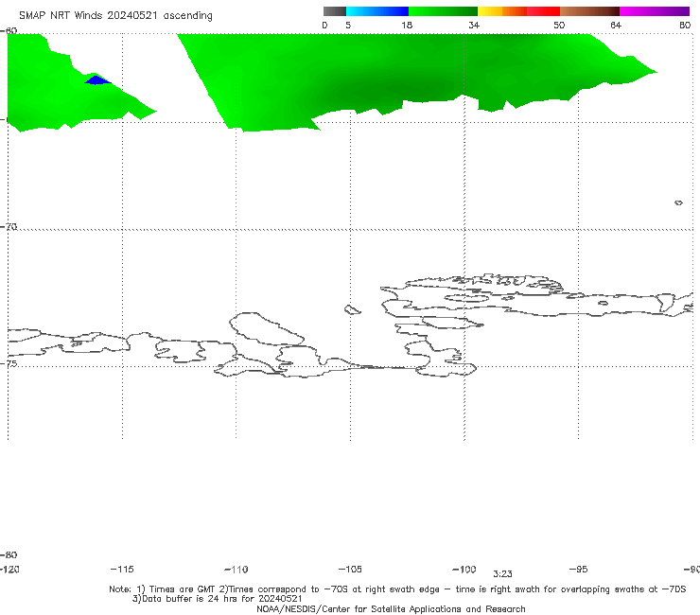Click the brown segment of the color bar
This screenshot has width=700, height=615.
589,11
